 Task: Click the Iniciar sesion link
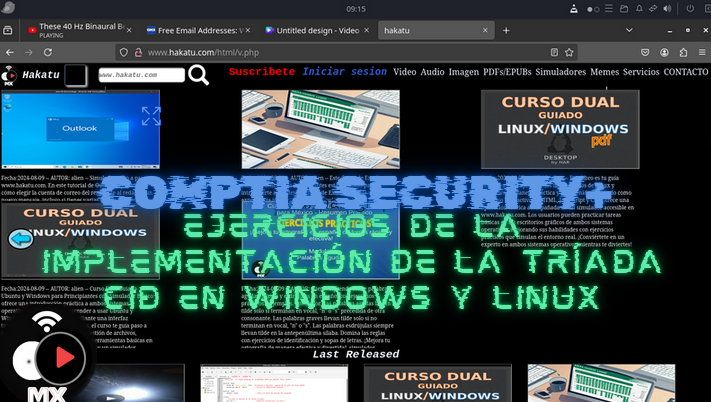pos(344,72)
